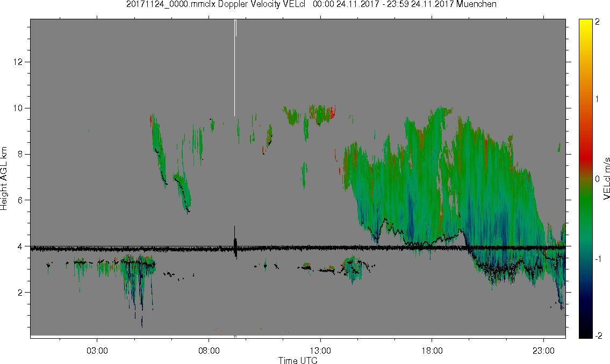
Task: Click the 'Time UTC' x-axis label
Action: [298, 360]
